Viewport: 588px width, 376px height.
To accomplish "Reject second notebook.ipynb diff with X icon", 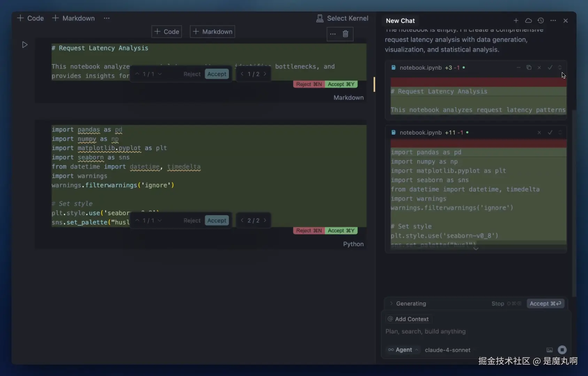I will click(539, 133).
